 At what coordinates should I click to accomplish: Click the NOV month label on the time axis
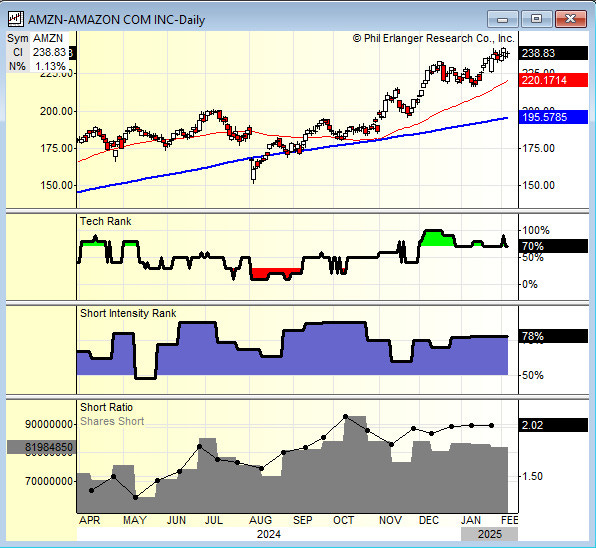pyautogui.click(x=390, y=520)
